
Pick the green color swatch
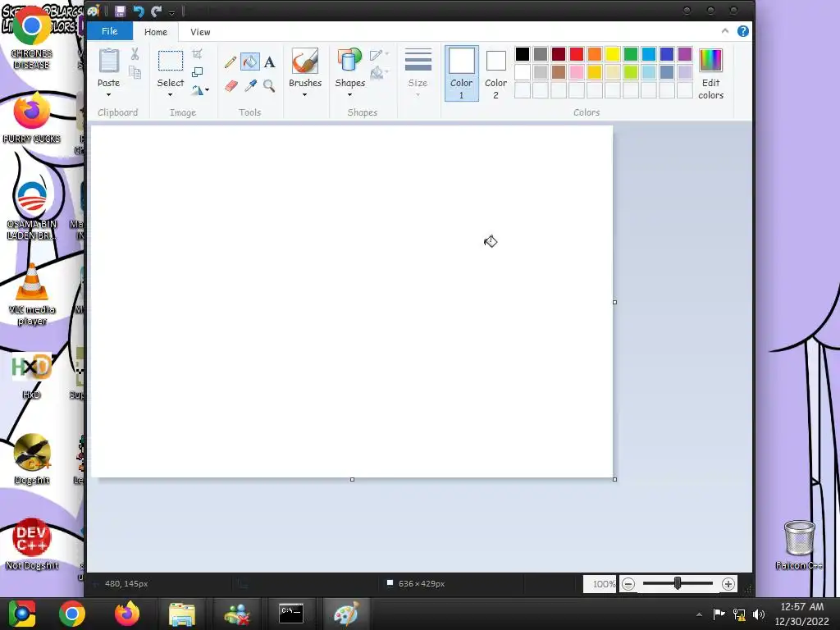click(631, 53)
